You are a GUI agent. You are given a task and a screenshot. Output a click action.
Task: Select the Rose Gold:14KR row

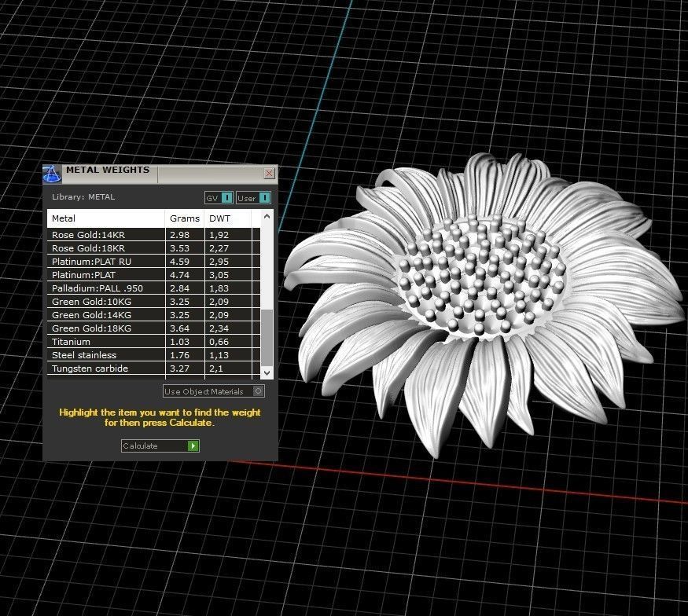pyautogui.click(x=153, y=235)
